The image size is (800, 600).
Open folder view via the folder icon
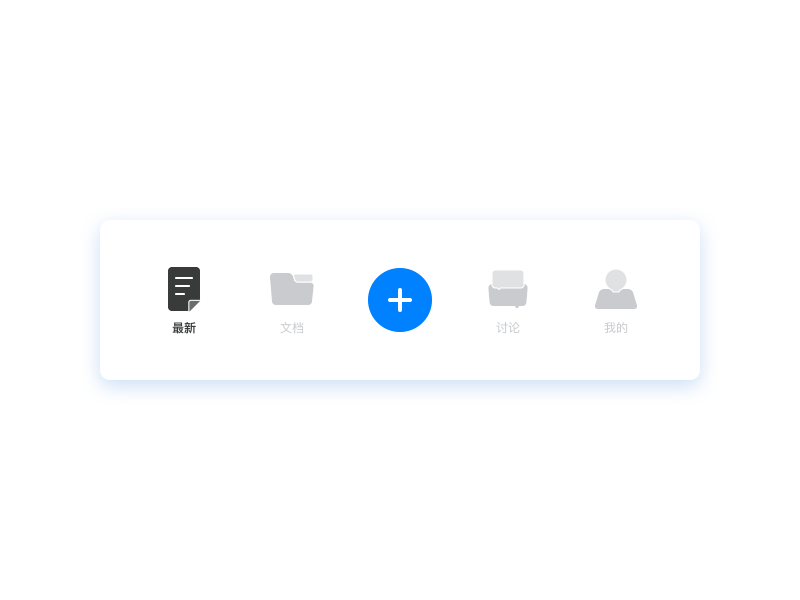tap(292, 289)
